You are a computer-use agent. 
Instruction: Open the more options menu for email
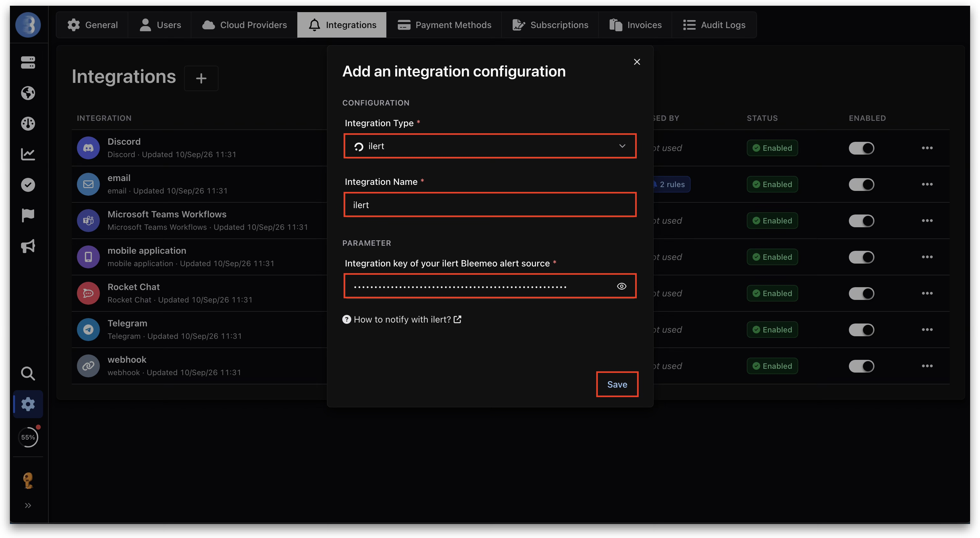click(927, 185)
